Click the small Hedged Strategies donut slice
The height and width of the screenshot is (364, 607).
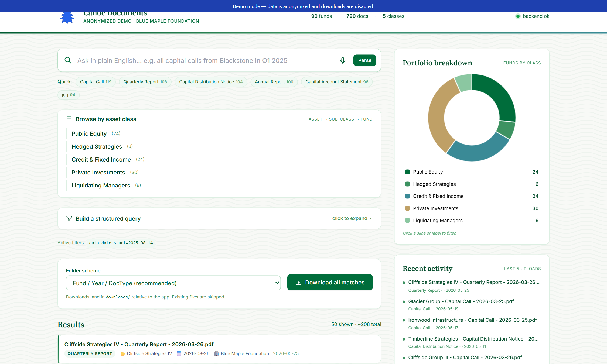tap(506, 129)
